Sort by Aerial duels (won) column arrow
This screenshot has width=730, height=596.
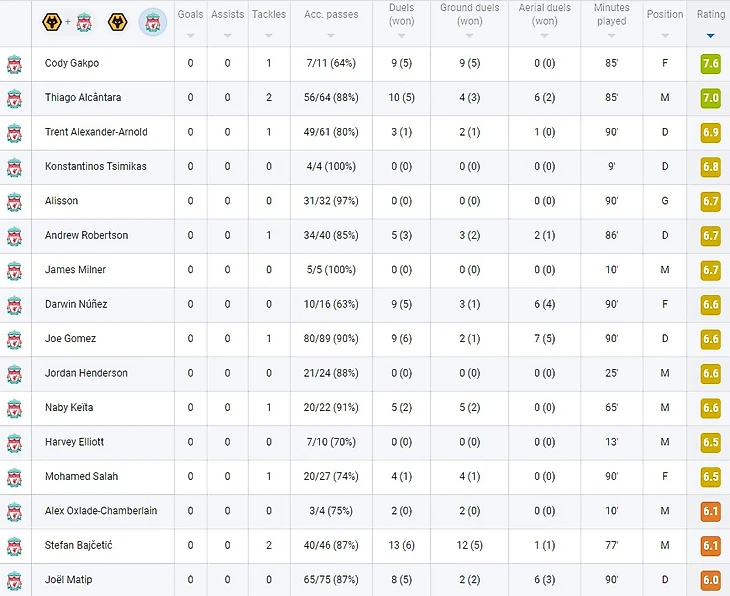tap(545, 36)
